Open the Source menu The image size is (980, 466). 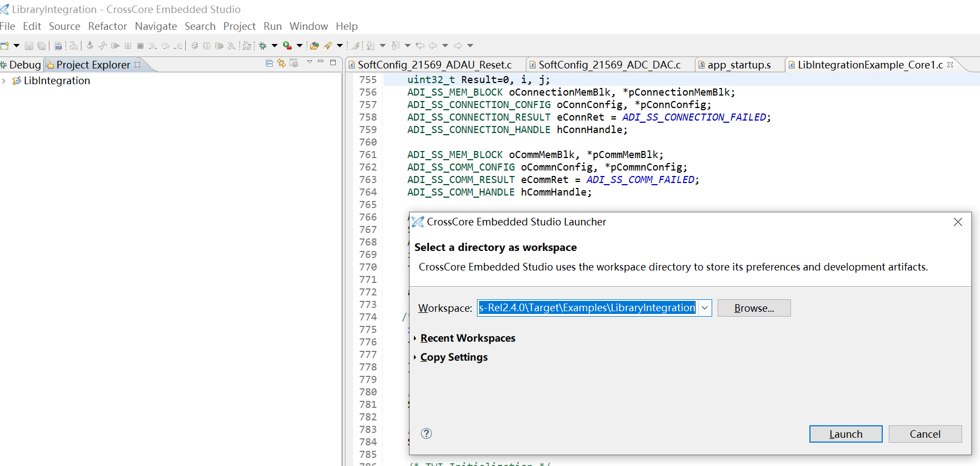65,26
